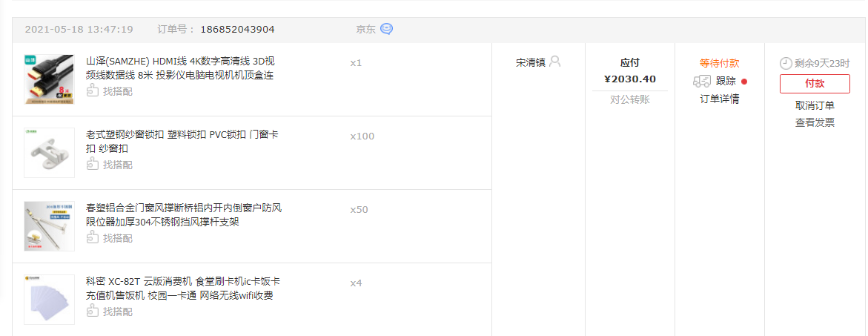Open the white IC cards product thumbnail
The width and height of the screenshot is (868, 336).
tap(49, 300)
